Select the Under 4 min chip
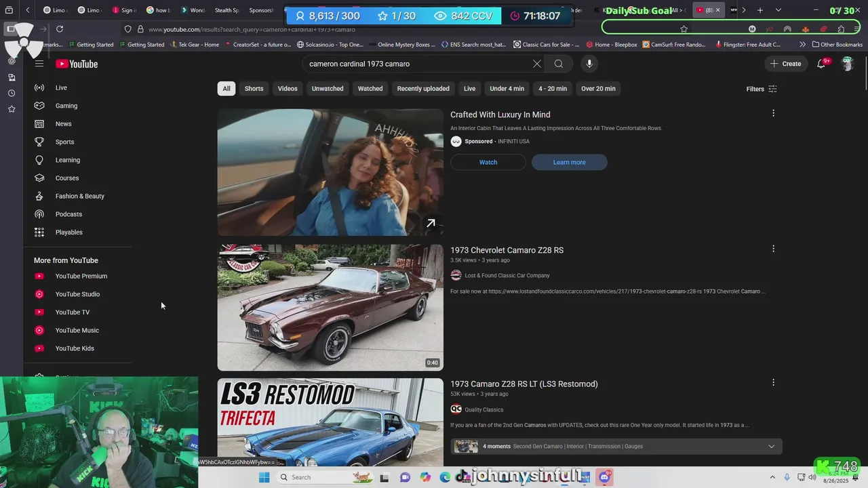 pos(507,89)
